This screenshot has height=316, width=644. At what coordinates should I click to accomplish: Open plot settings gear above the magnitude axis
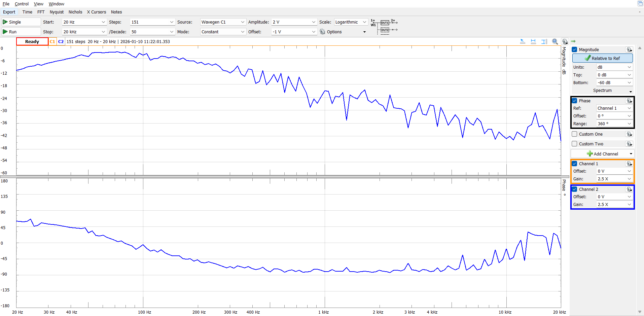tap(565, 41)
